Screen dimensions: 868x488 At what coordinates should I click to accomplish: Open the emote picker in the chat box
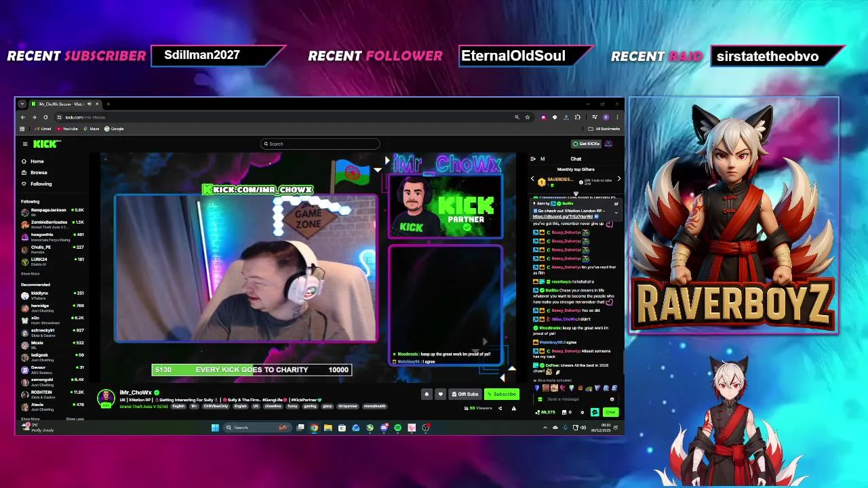click(x=612, y=399)
